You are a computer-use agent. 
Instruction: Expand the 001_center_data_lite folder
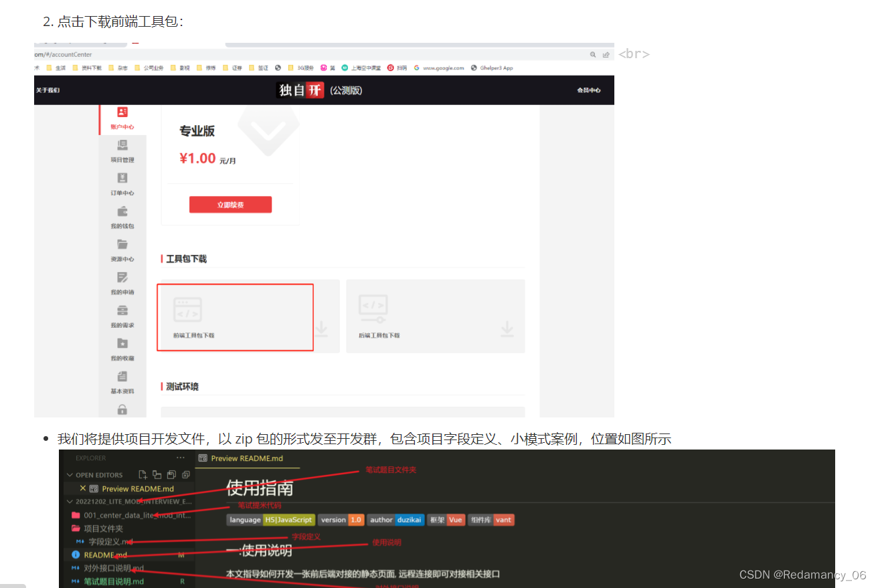pos(131,515)
